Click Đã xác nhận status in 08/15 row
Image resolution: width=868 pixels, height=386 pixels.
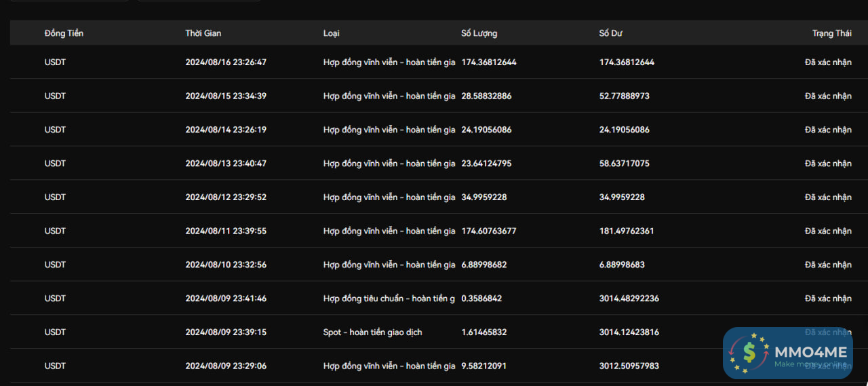pos(828,96)
